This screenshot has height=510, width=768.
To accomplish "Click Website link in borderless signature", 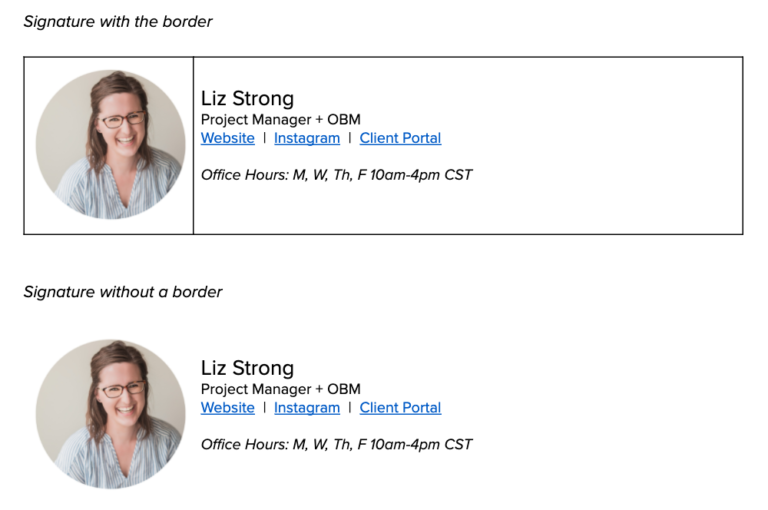I will pyautogui.click(x=227, y=407).
